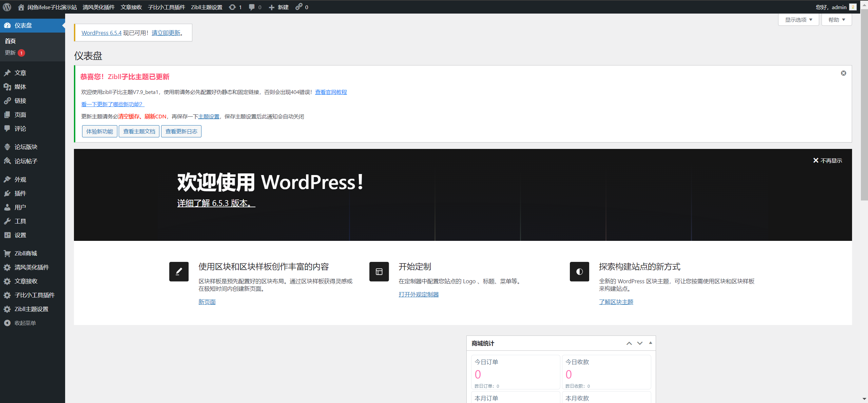
Task: Open the 插件 plugins sidebar item
Action: (20, 193)
